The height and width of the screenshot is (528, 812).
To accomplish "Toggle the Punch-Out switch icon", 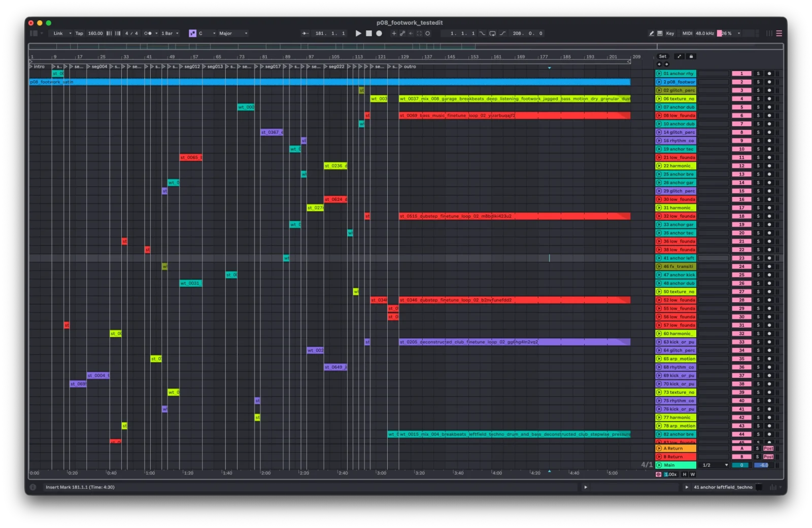I will (x=502, y=33).
